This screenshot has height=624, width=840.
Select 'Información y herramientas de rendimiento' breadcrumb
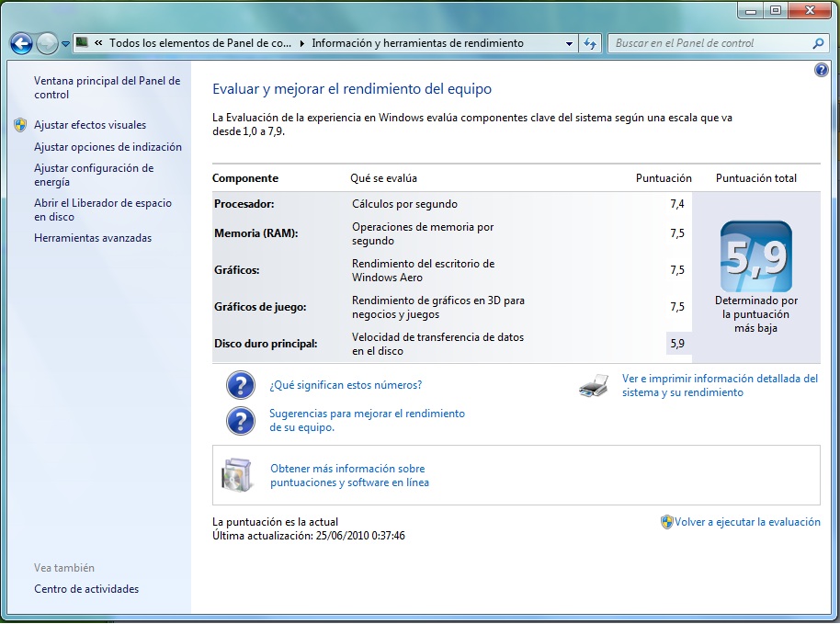pos(418,43)
